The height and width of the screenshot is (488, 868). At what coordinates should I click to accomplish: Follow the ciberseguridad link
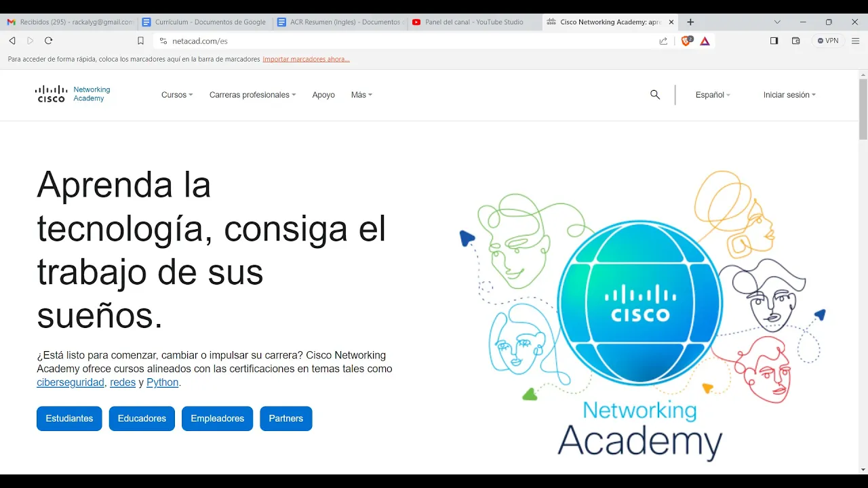coord(71,382)
